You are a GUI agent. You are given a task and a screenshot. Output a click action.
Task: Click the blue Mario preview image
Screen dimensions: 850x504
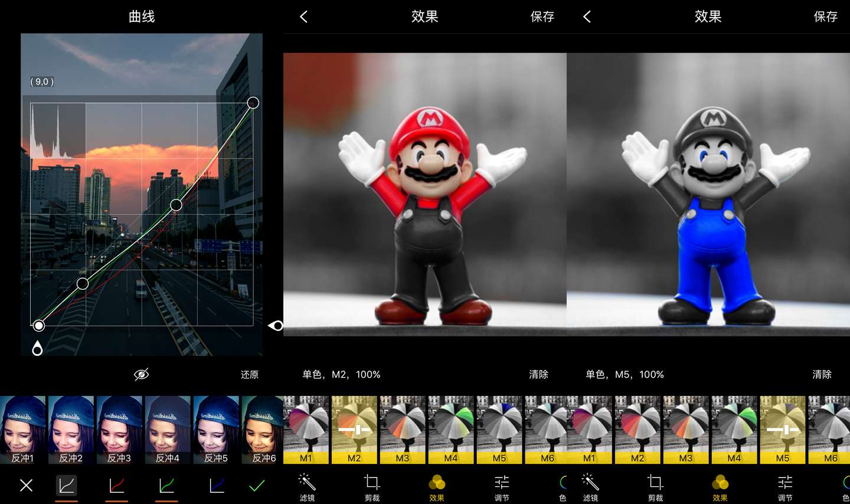[708, 195]
